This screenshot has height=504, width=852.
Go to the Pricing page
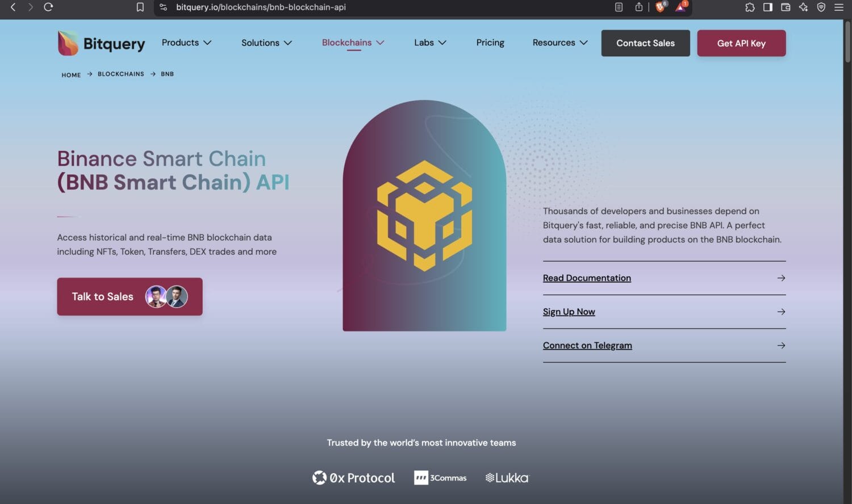point(490,43)
